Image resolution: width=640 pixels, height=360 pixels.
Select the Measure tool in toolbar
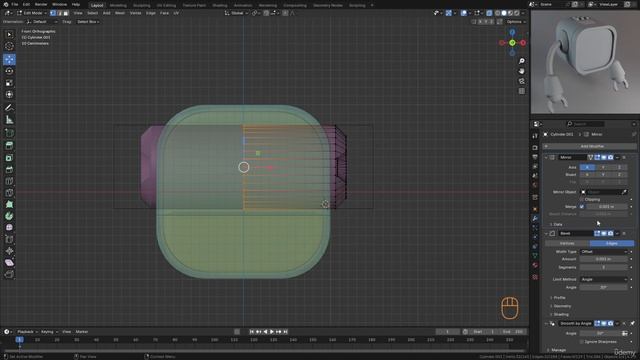(x=9, y=120)
